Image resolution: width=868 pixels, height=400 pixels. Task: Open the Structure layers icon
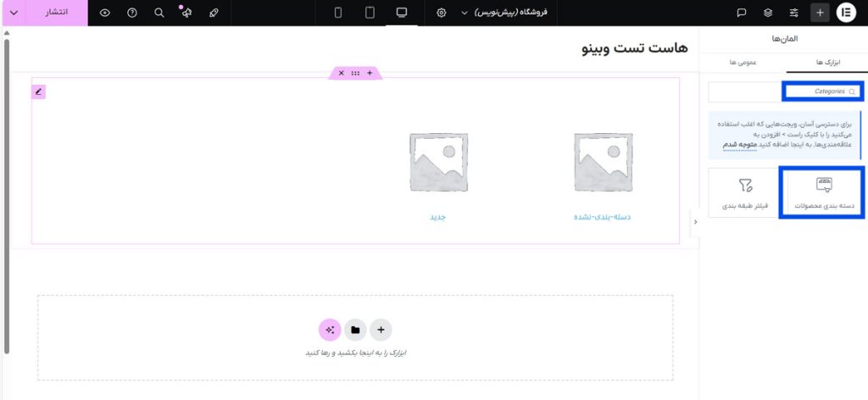pyautogui.click(x=768, y=13)
